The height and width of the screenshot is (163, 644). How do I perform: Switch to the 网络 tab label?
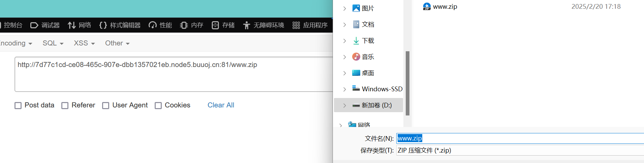tap(85, 25)
